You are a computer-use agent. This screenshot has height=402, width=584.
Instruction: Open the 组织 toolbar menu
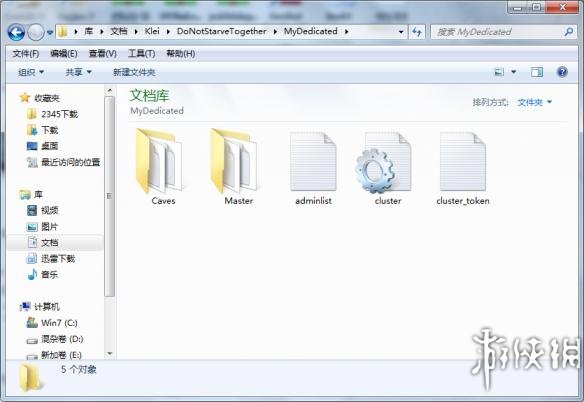pyautogui.click(x=31, y=72)
